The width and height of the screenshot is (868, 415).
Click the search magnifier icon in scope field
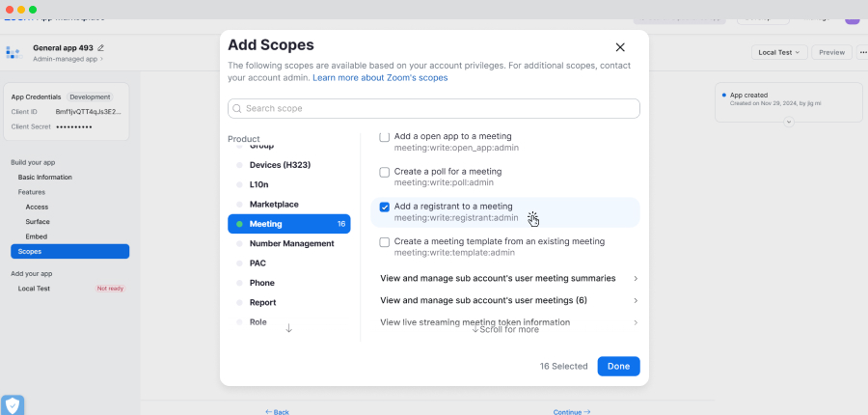coord(237,109)
